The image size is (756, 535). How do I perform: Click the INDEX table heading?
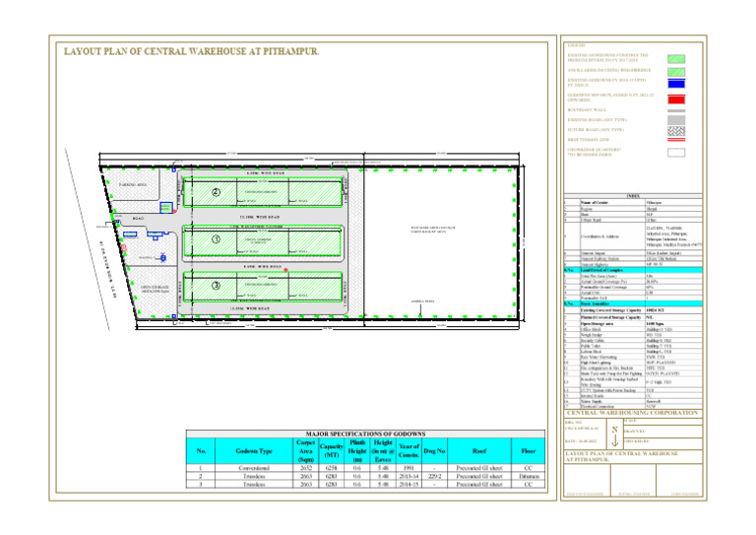click(x=633, y=196)
